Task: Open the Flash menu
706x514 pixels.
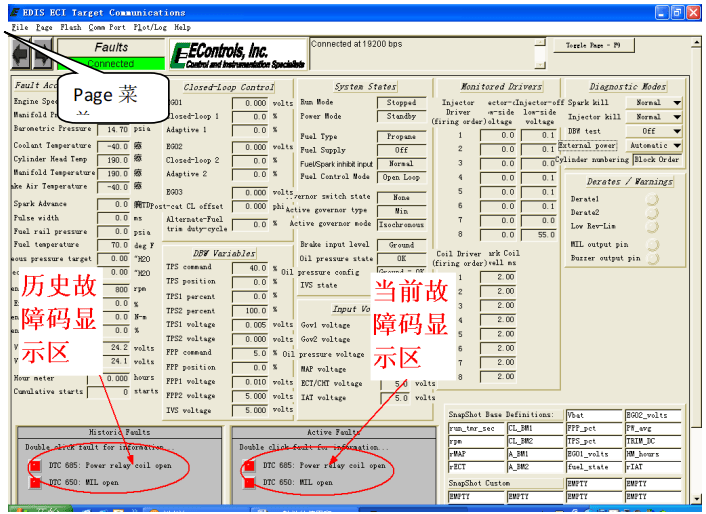Action: tap(71, 27)
